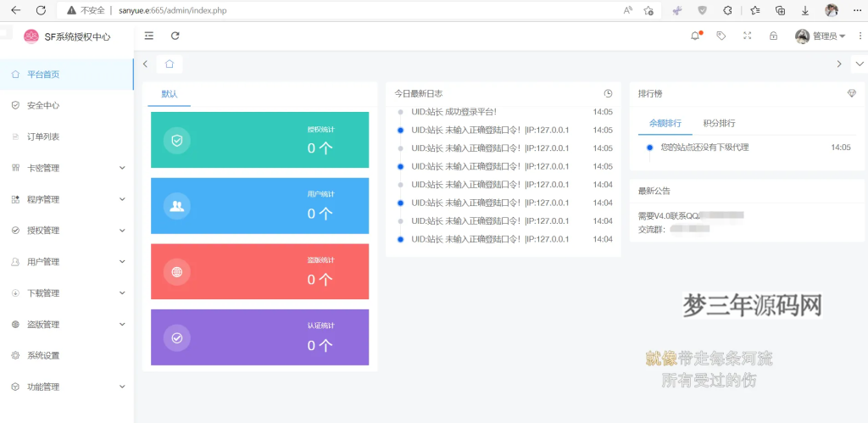Open the tab options down chevron
Image resolution: width=868 pixels, height=423 pixels.
pyautogui.click(x=860, y=64)
